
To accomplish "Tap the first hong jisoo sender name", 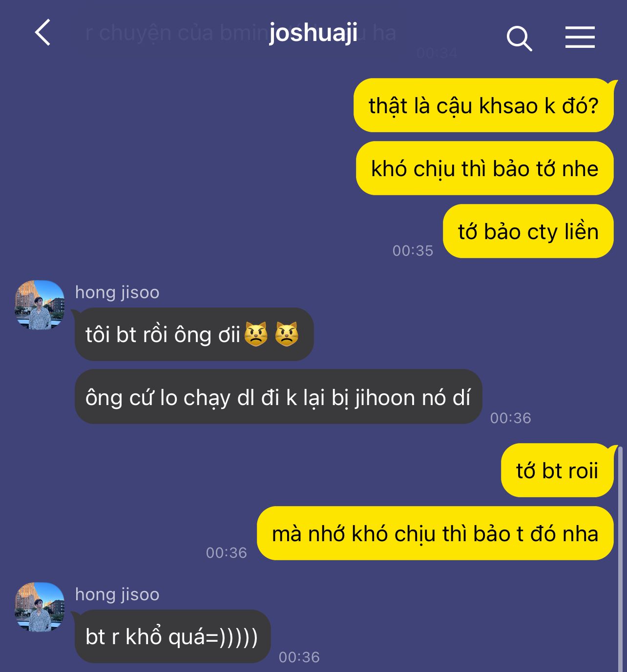I will point(117,292).
